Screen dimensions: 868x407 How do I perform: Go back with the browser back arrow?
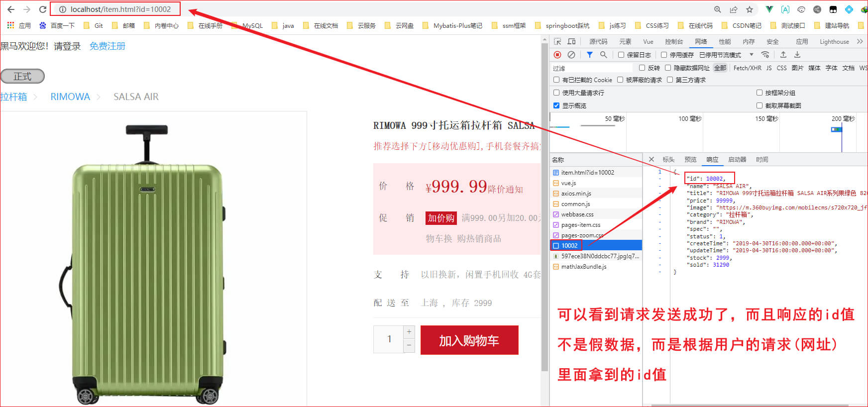[10, 9]
